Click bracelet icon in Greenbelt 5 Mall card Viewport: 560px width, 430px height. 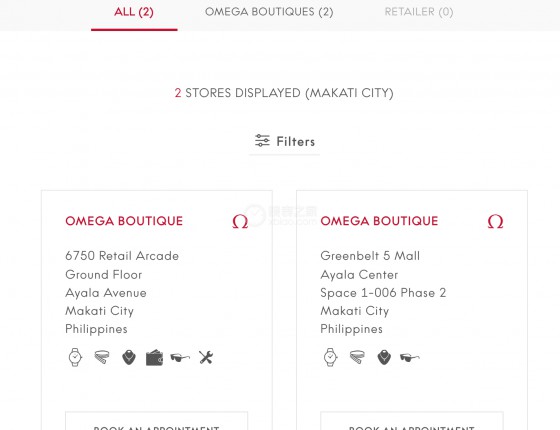(358, 357)
